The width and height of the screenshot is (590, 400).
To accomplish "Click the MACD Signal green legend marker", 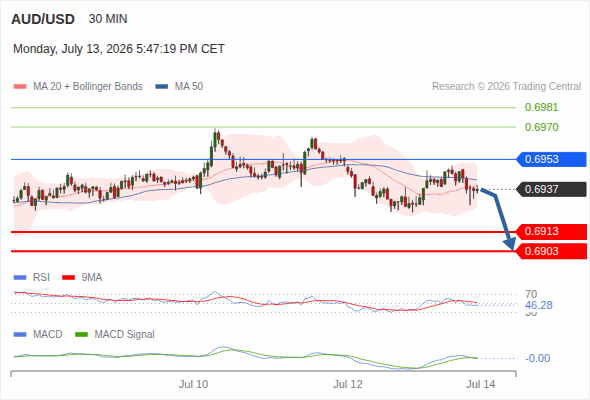I will point(81,335).
